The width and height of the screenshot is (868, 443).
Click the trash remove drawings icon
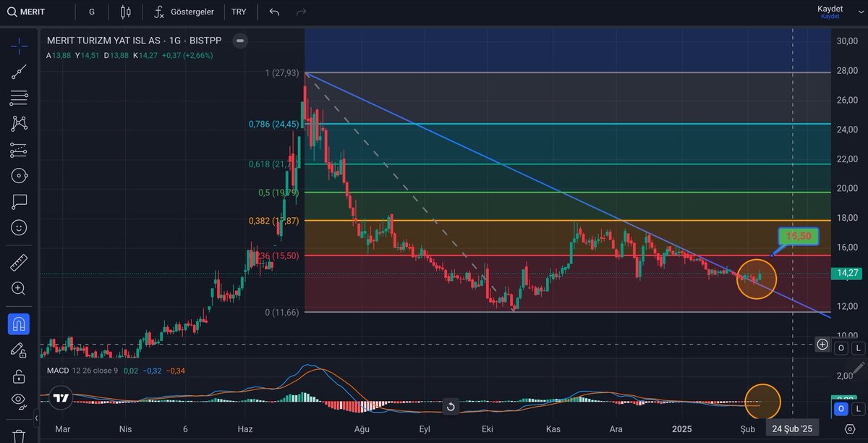19,436
